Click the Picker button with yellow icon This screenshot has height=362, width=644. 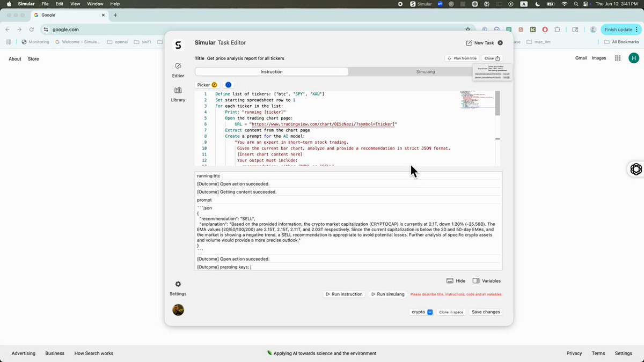click(x=207, y=85)
